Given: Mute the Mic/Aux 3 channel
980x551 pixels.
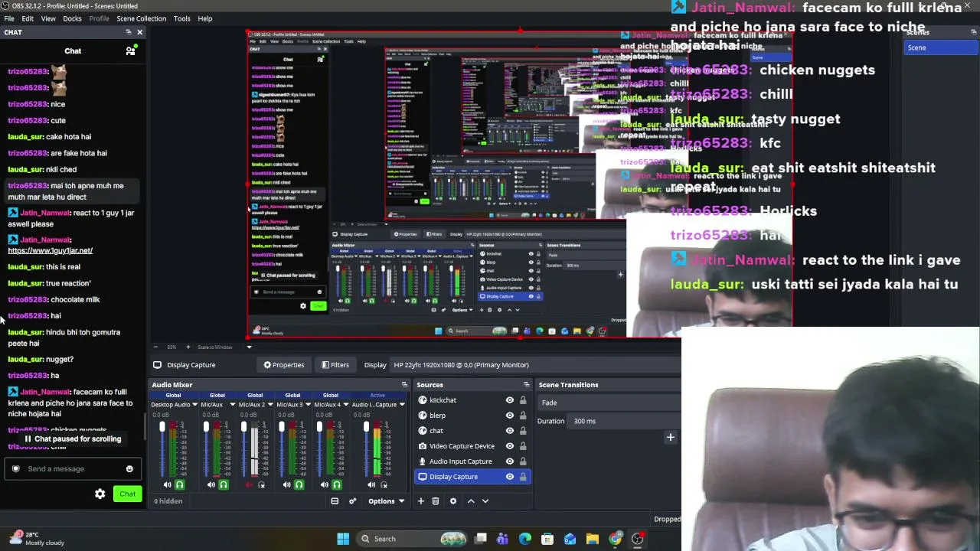Looking at the screenshot, I should (x=286, y=484).
